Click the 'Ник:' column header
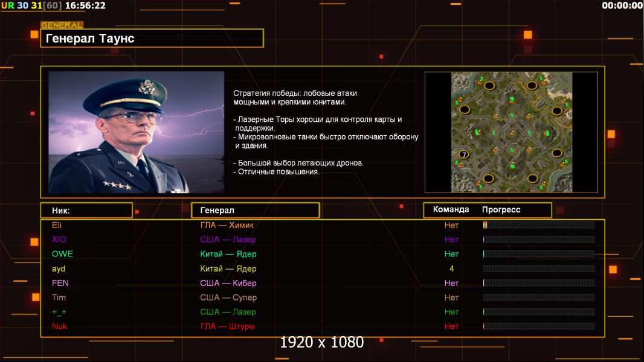Viewport: 644px width, 362px height. 86,211
